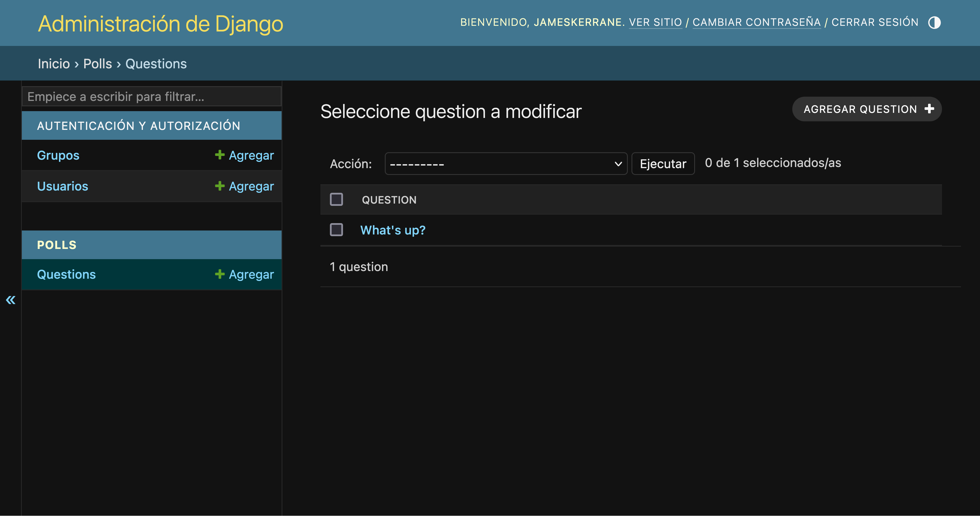This screenshot has height=516, width=980.
Task: Open Usuarios in the sidebar
Action: [62, 186]
